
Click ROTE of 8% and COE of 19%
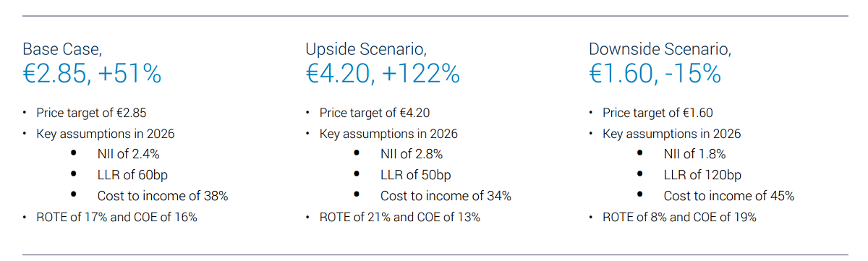[x=680, y=217]
